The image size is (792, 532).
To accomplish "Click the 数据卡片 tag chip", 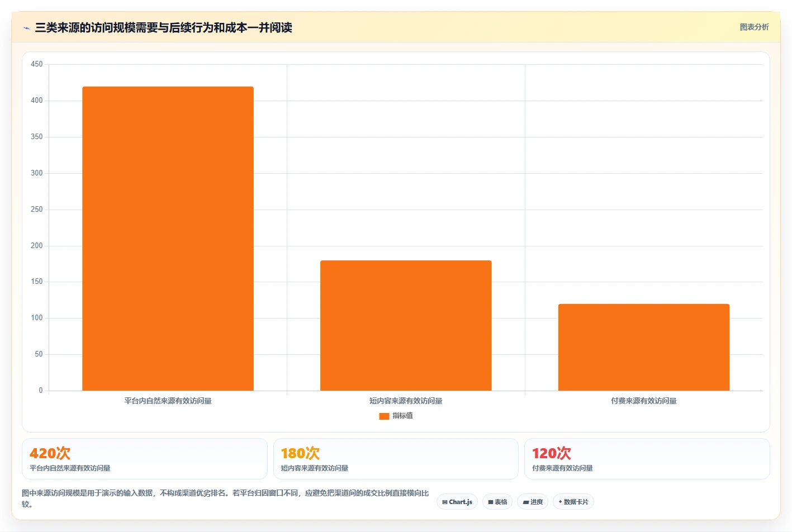I will coord(573,502).
